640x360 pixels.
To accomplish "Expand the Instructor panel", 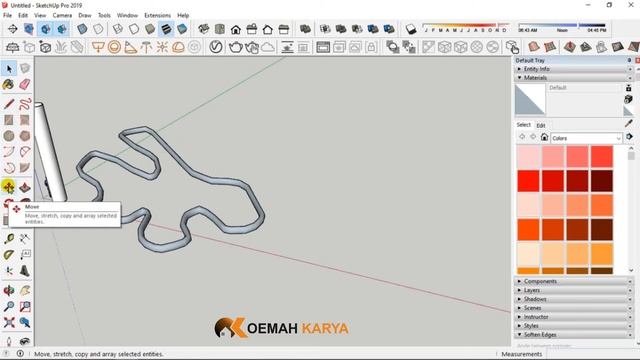I will (573, 317).
